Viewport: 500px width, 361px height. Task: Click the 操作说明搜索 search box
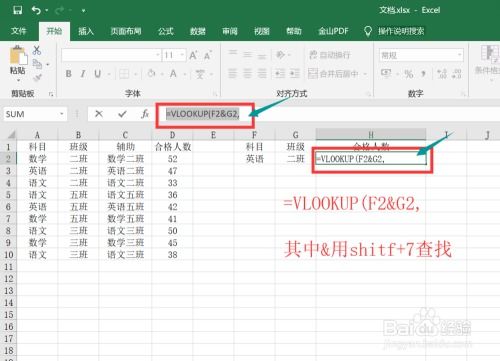pyautogui.click(x=401, y=31)
